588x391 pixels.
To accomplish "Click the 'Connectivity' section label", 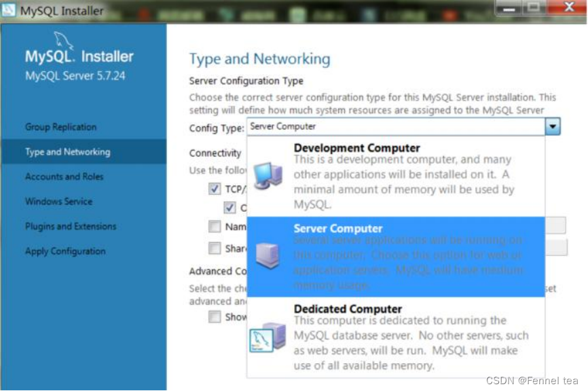I will coord(215,153).
